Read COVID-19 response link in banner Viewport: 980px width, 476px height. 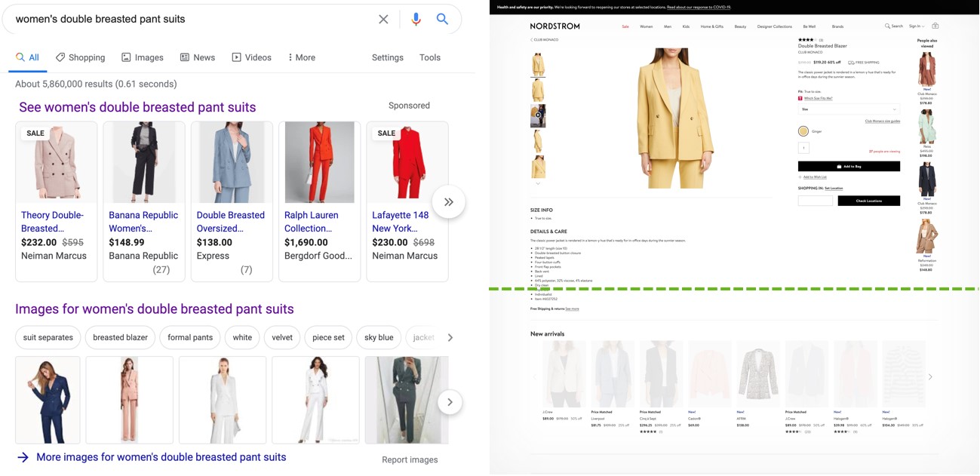point(699,7)
